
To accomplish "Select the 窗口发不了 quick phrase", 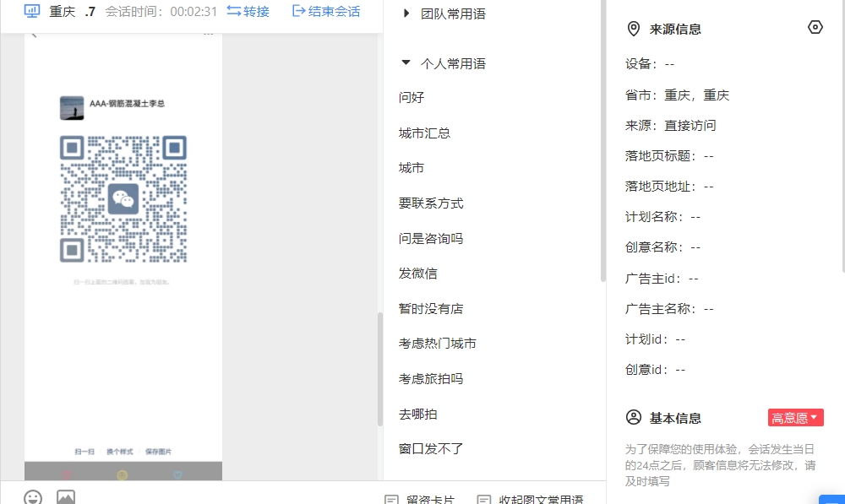I will (x=431, y=448).
